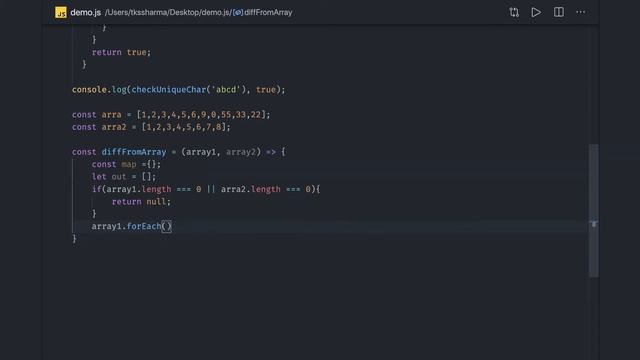Place cursor inside array1.forEach parentheses
The image size is (640, 360).
coord(167,227)
